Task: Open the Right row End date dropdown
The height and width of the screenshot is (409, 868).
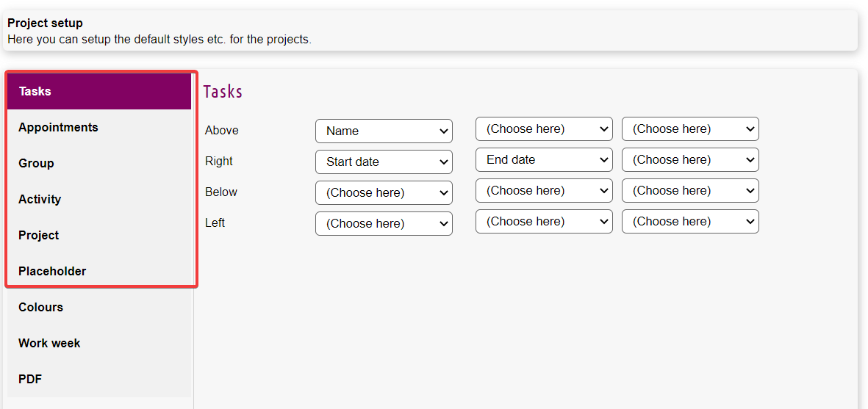Action: [544, 160]
